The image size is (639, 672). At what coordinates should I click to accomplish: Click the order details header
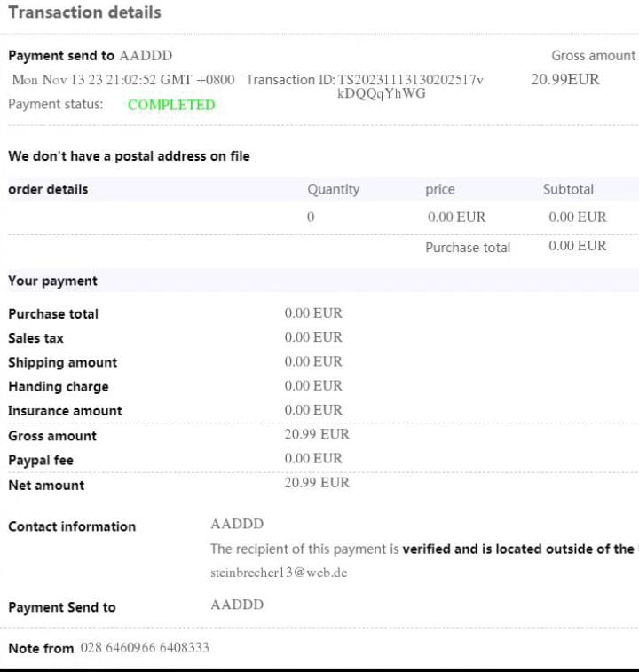coord(48,189)
